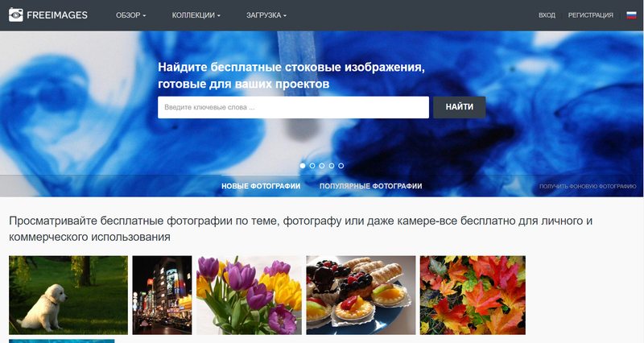Select the first carousel dot indicator

[303, 166]
